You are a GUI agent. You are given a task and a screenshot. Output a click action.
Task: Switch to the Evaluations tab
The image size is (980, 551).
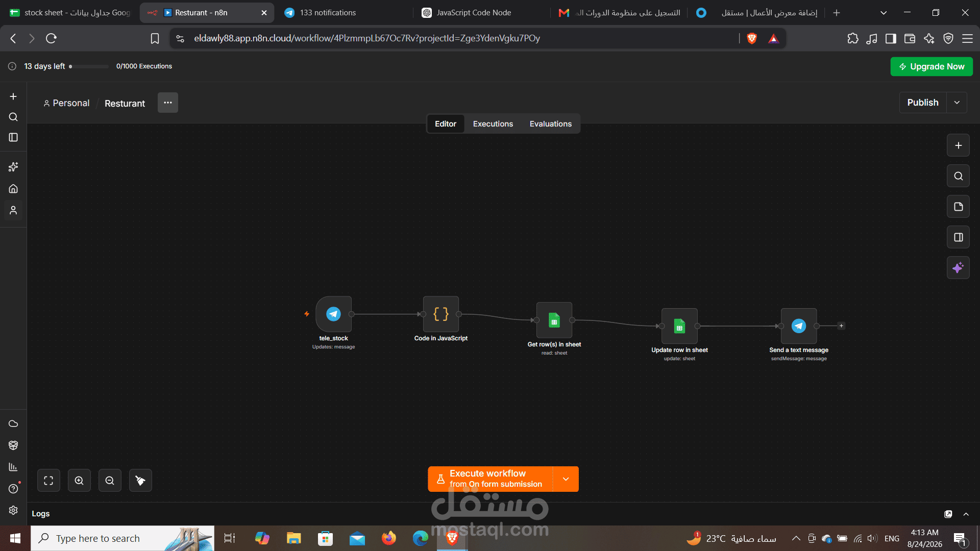[x=551, y=124]
